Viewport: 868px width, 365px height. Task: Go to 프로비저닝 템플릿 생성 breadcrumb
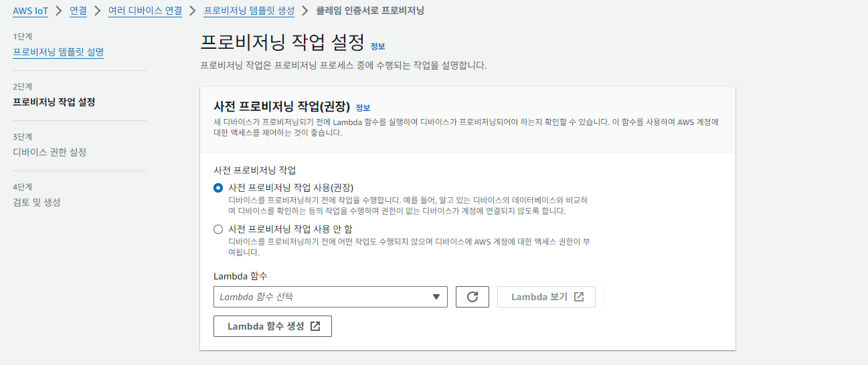click(x=249, y=11)
